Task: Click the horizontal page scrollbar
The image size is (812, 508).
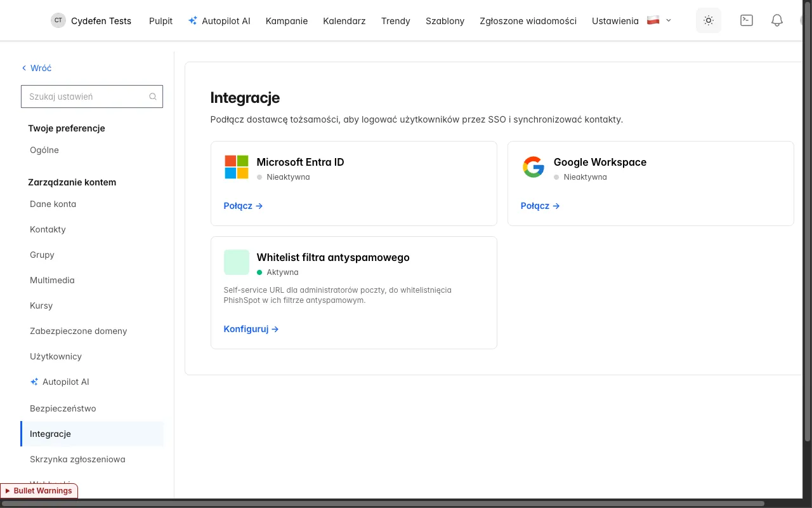Action: coord(383,504)
